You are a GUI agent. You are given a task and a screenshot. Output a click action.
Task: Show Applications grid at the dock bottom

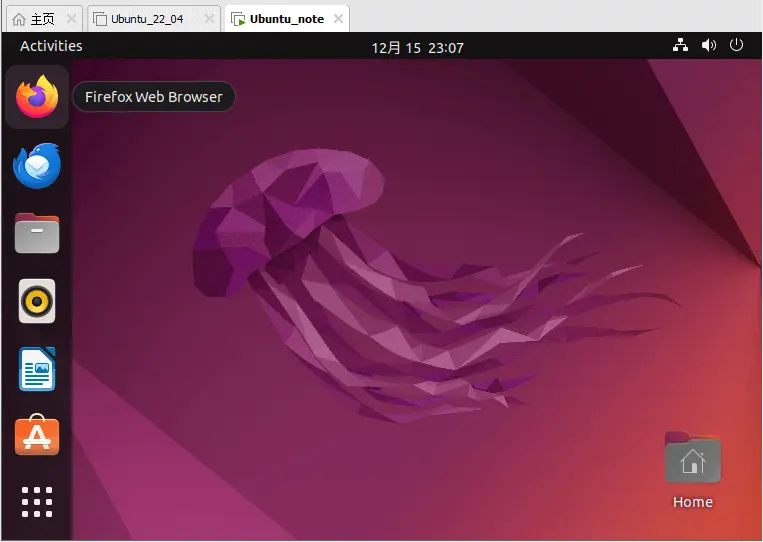[x=37, y=502]
